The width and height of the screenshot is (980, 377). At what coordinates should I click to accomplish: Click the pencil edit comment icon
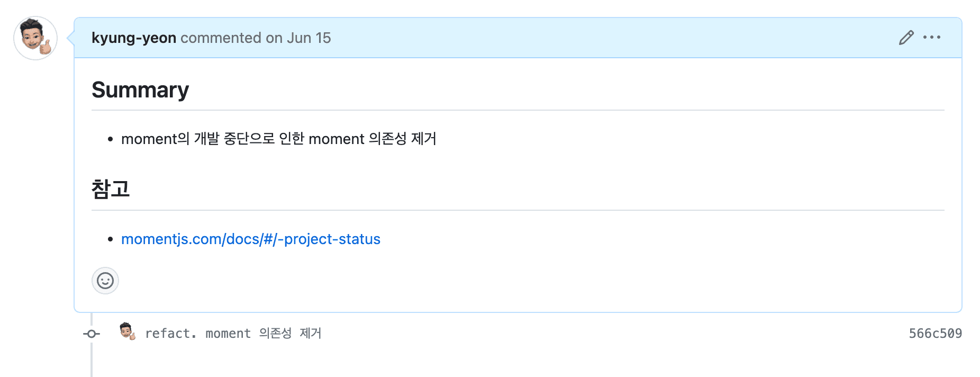906,38
